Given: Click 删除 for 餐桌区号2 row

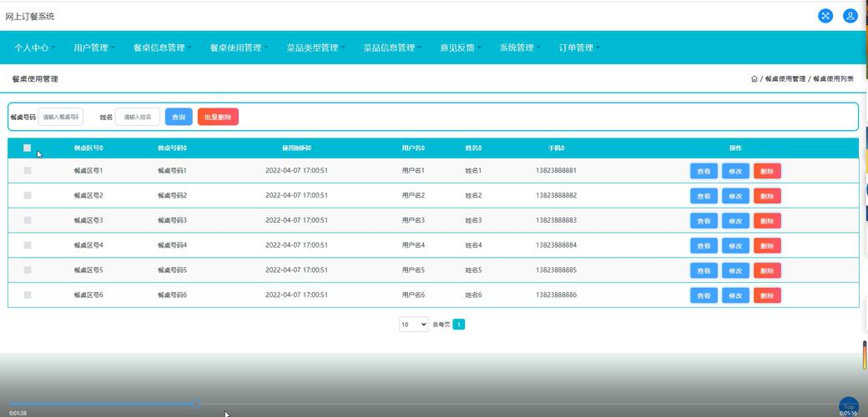Looking at the screenshot, I should click(767, 196).
